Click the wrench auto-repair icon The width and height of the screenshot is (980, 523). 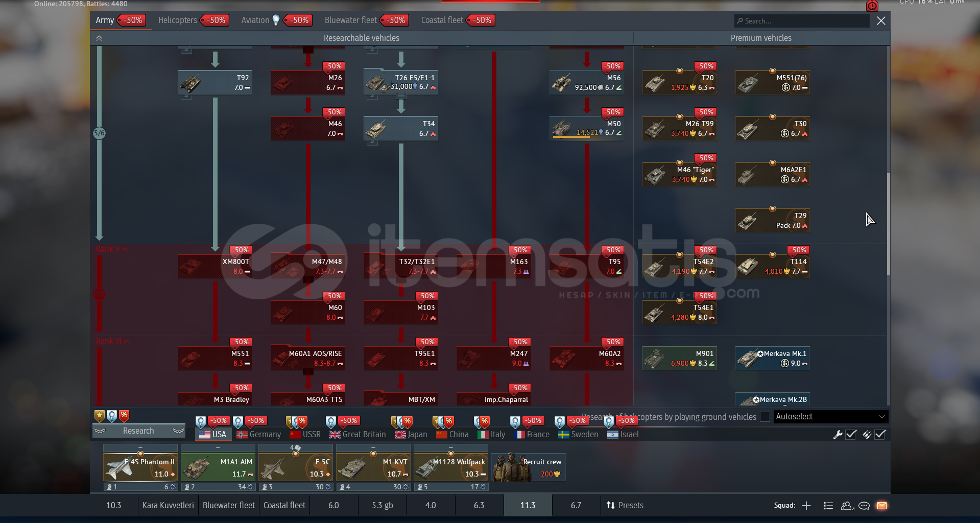coord(838,435)
